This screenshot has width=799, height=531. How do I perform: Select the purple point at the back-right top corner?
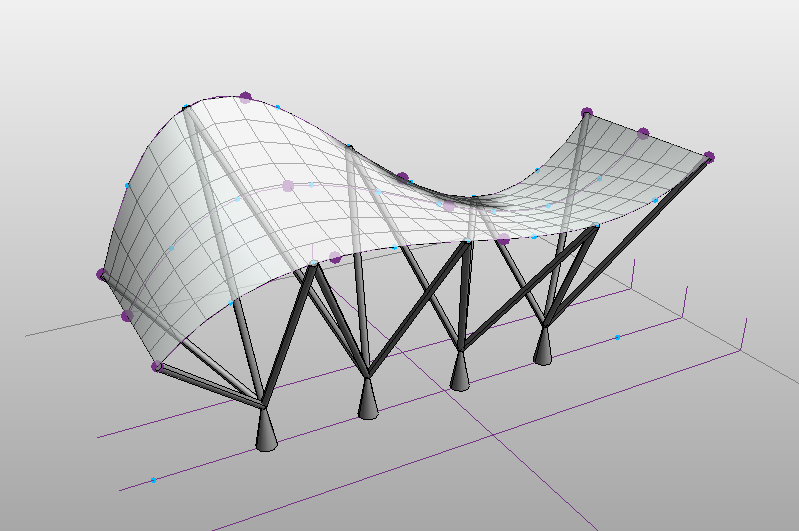click(x=587, y=113)
